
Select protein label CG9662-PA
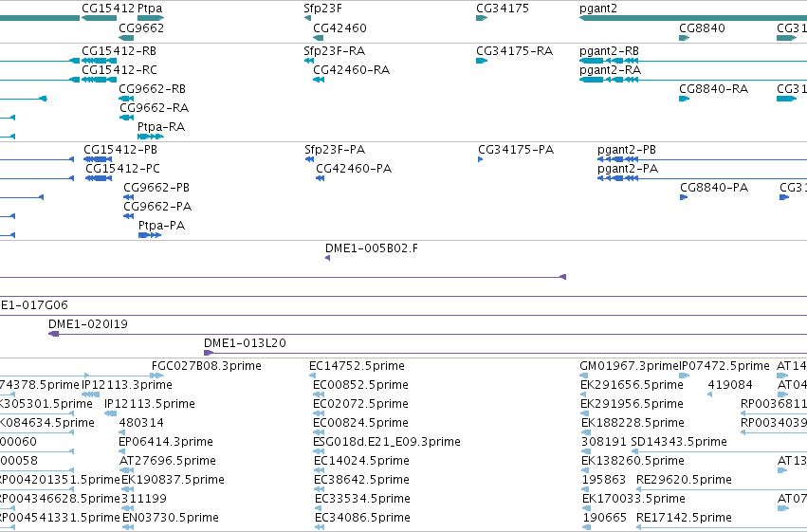coord(157,207)
